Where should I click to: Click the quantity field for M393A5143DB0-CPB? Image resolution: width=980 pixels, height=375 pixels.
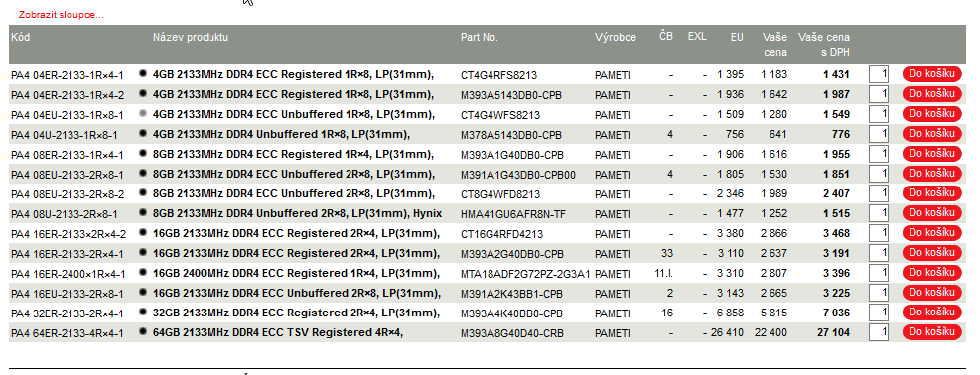pyautogui.click(x=879, y=94)
